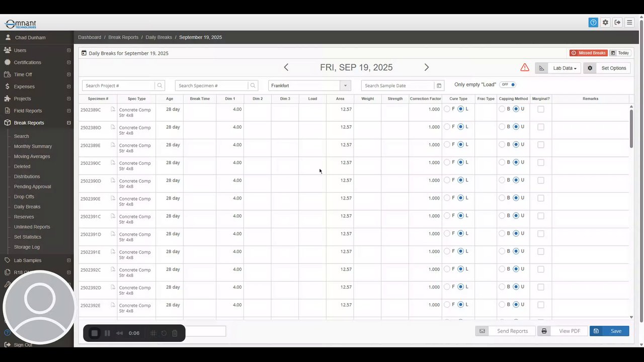Check Marginal box for 2502391E
This screenshot has height=362, width=644.
(541, 252)
